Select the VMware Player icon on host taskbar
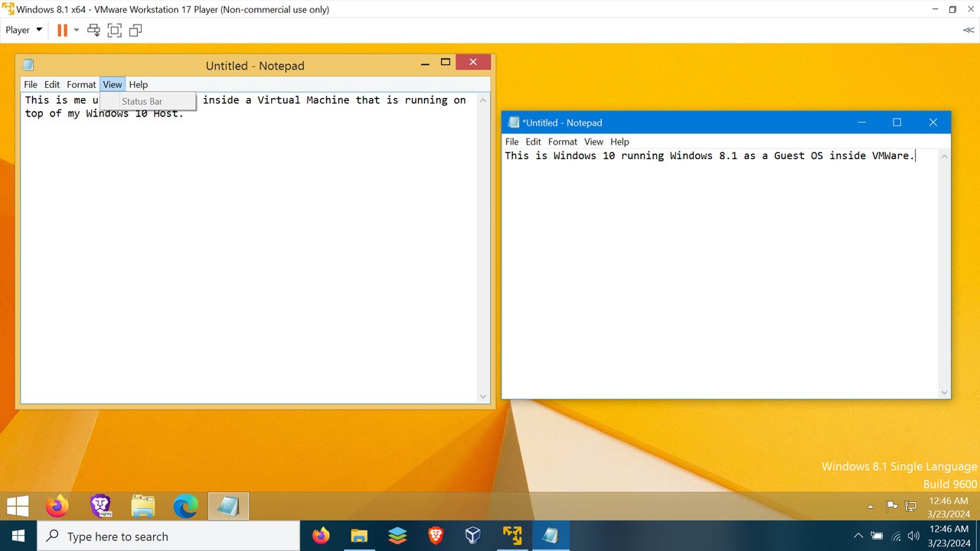980x551 pixels. pos(512,536)
